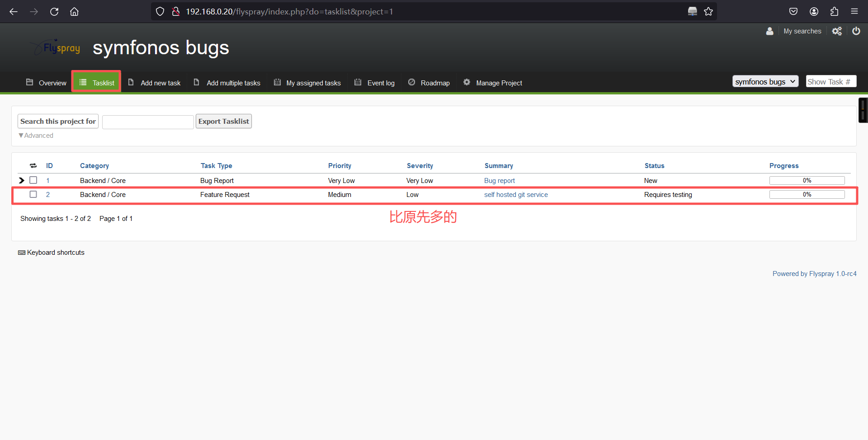868x440 pixels.
Task: Select the Tasklist tab
Action: coord(96,82)
